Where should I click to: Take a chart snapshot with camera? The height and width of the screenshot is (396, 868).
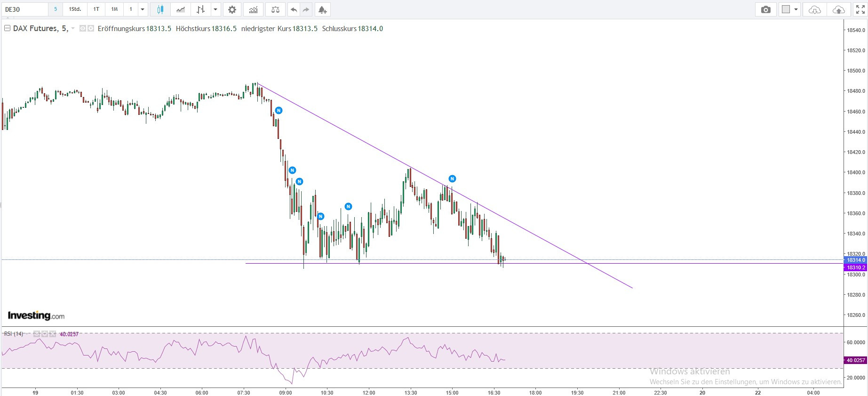pyautogui.click(x=765, y=9)
